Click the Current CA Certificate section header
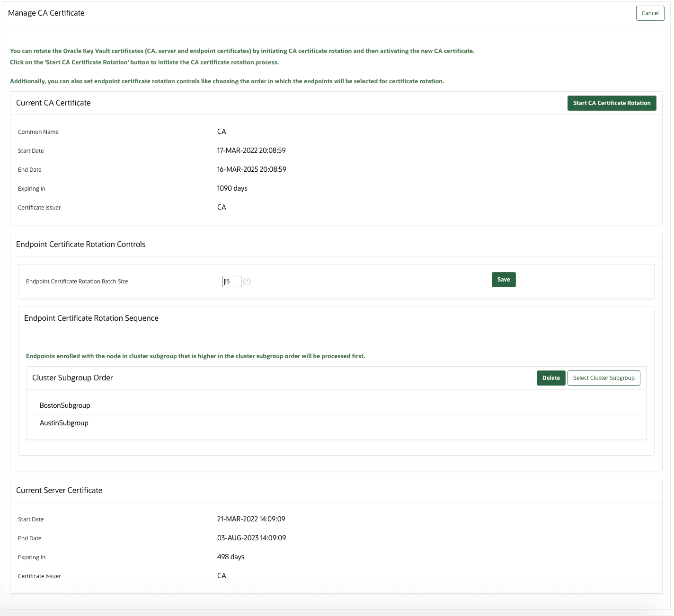The image size is (674, 616). (x=53, y=103)
